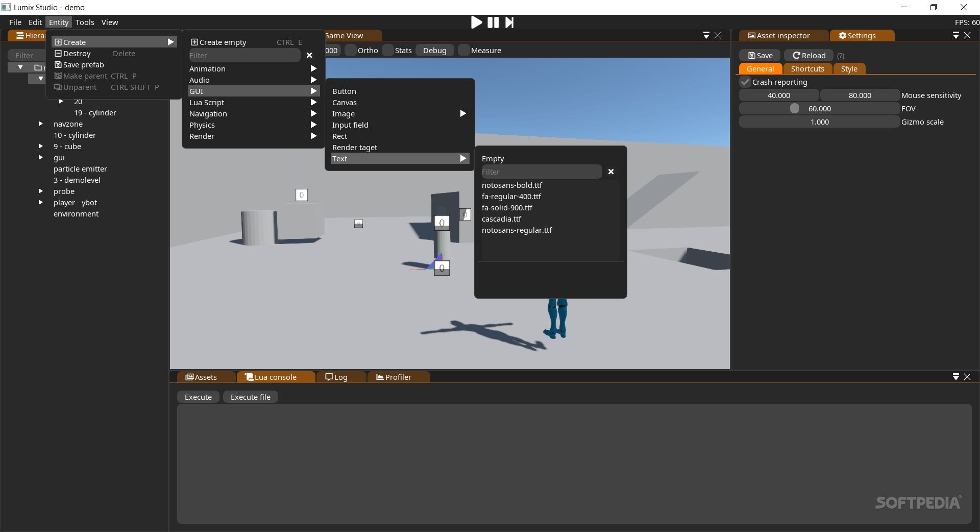The height and width of the screenshot is (532, 980).
Task: Close the Settings dock panel
Action: click(x=967, y=35)
